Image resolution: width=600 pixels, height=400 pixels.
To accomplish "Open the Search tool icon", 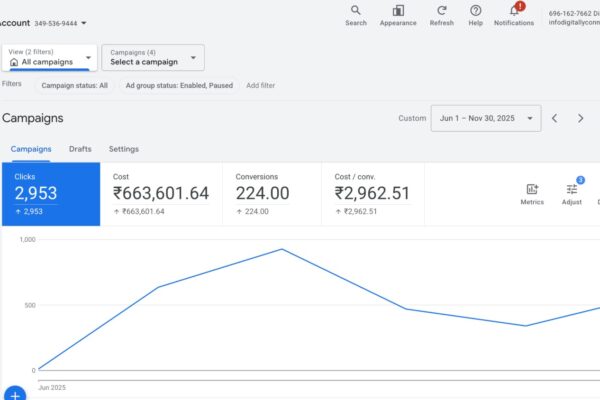I will click(x=356, y=11).
